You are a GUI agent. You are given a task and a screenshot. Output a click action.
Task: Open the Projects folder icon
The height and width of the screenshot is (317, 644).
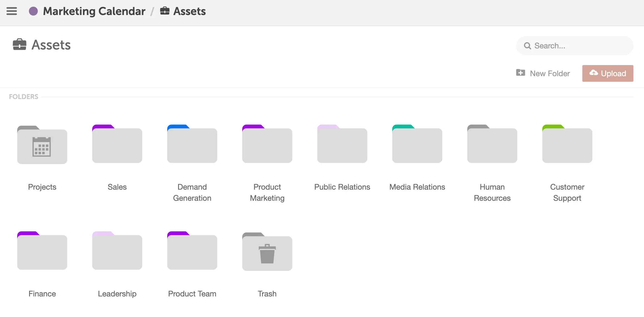[42, 144]
